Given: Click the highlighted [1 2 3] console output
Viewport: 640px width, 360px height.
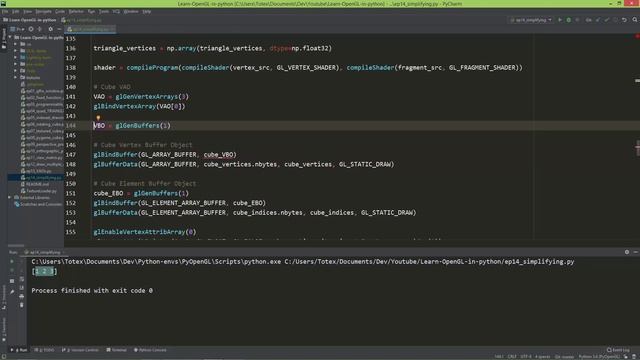Looking at the screenshot, I should 44,271.
